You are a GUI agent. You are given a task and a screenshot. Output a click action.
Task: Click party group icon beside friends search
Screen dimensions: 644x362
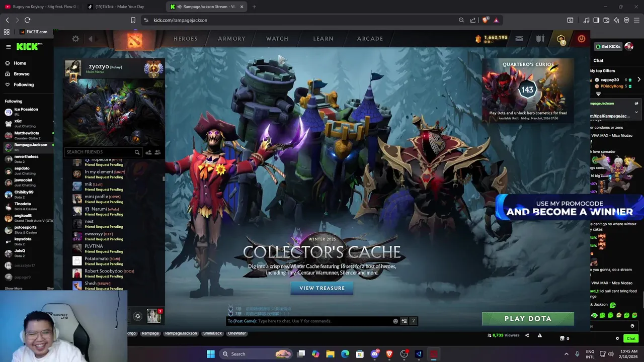tap(157, 152)
